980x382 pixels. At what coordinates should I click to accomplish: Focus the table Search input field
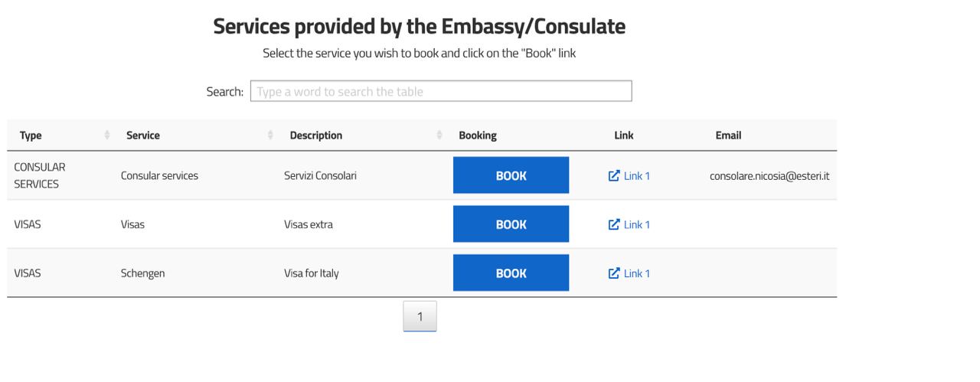click(441, 92)
